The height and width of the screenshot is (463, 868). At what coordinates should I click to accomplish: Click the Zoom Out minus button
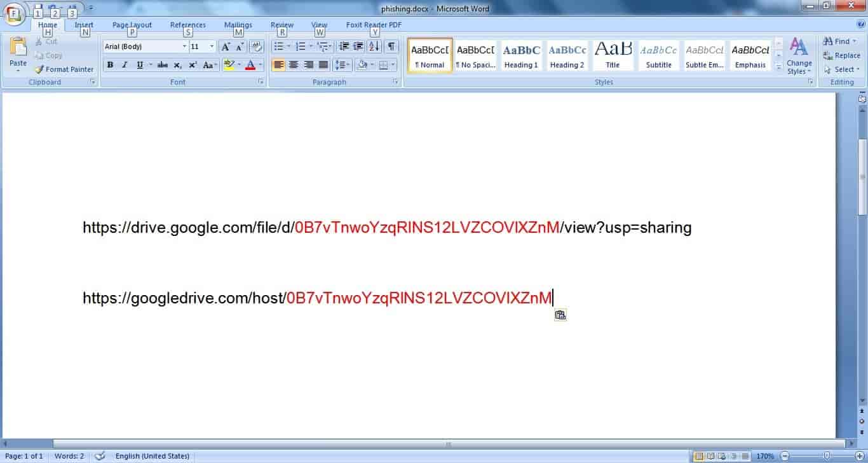click(785, 456)
